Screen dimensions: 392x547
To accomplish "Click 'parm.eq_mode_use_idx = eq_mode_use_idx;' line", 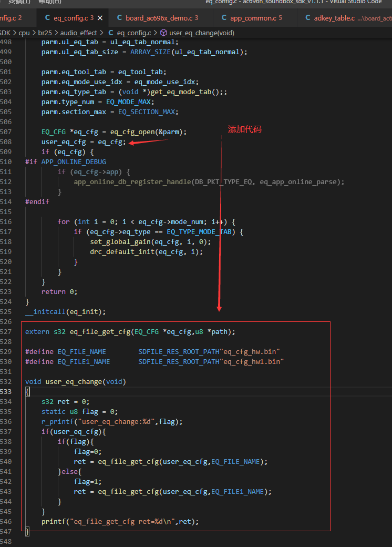I will coord(120,82).
